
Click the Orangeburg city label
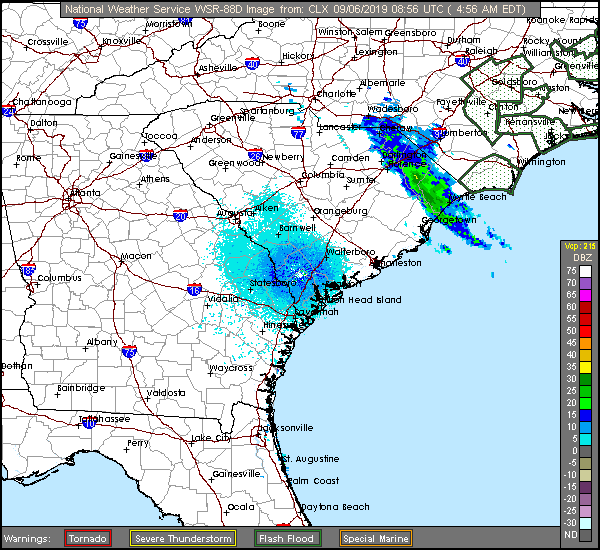point(341,211)
